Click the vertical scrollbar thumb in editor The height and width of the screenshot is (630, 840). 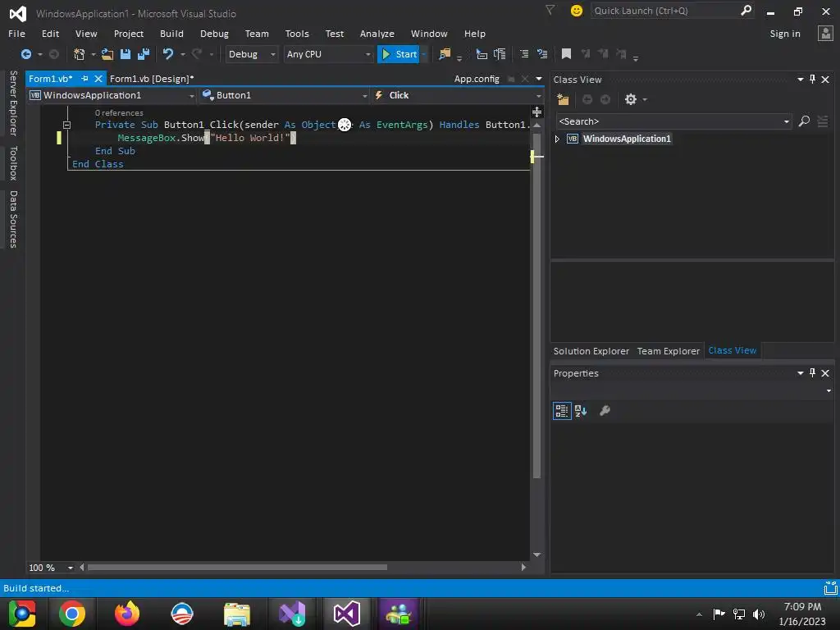[536, 305]
